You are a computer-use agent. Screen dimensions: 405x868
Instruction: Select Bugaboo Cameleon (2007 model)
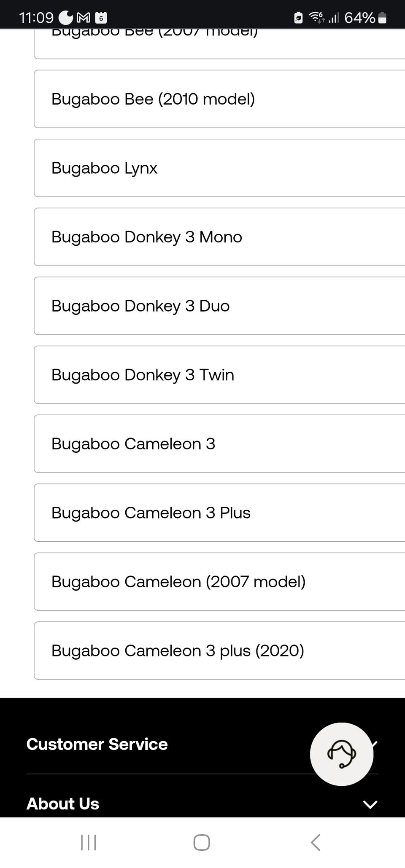click(x=219, y=582)
